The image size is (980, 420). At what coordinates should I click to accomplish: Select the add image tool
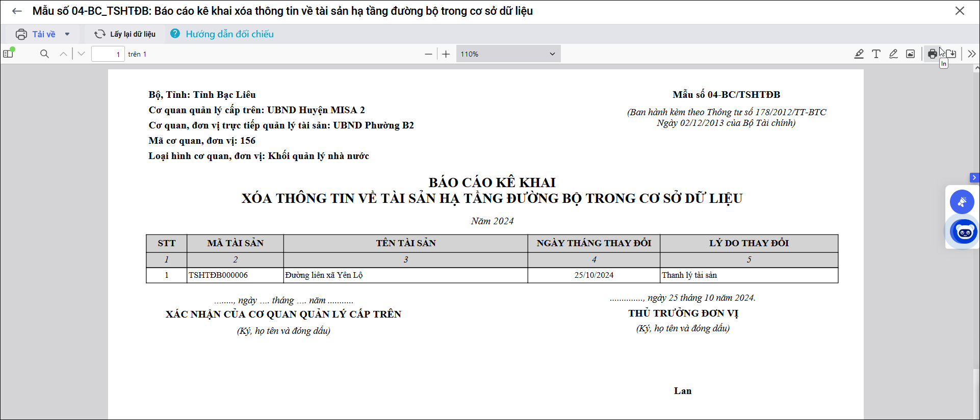(x=910, y=54)
